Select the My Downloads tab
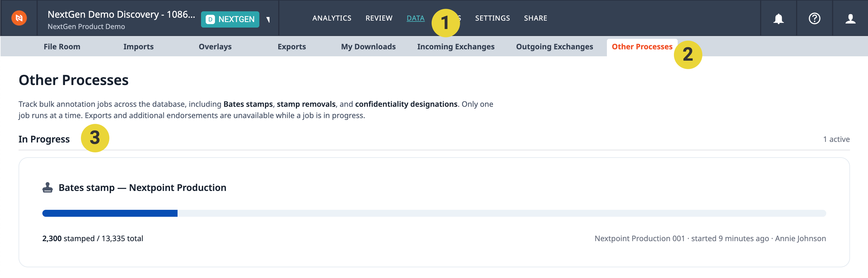The height and width of the screenshot is (278, 868). pos(368,47)
